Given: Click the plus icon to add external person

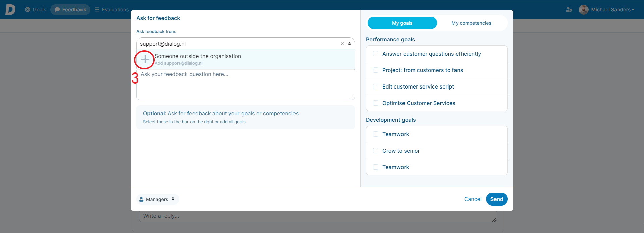Looking at the screenshot, I should 145,60.
